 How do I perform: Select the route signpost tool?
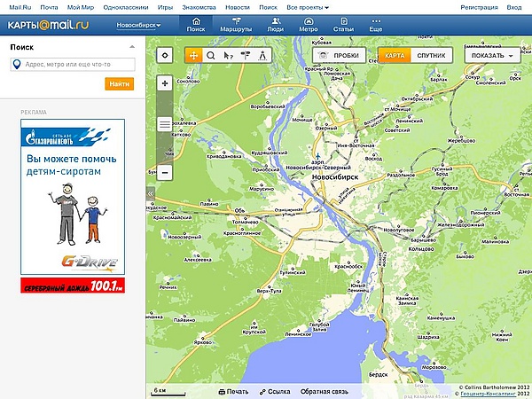[x=246, y=55]
